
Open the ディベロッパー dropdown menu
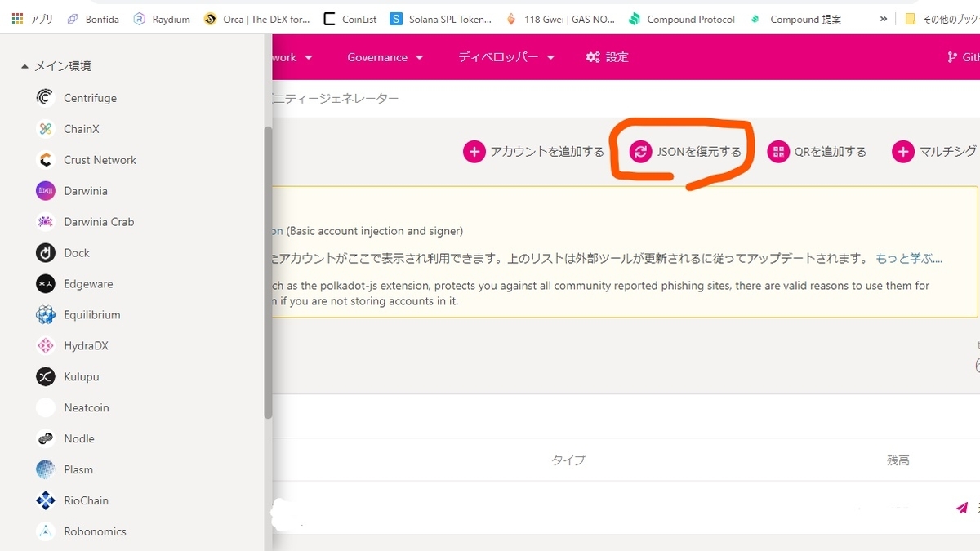click(506, 57)
